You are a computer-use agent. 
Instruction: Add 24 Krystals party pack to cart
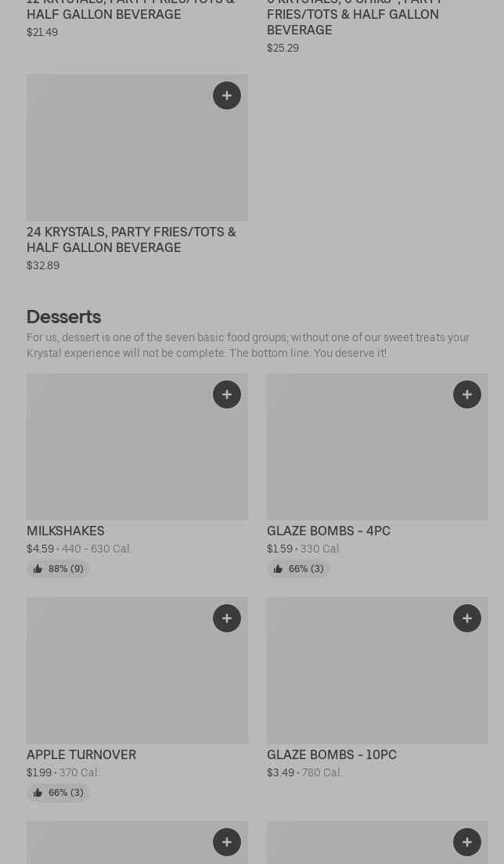pyautogui.click(x=227, y=95)
